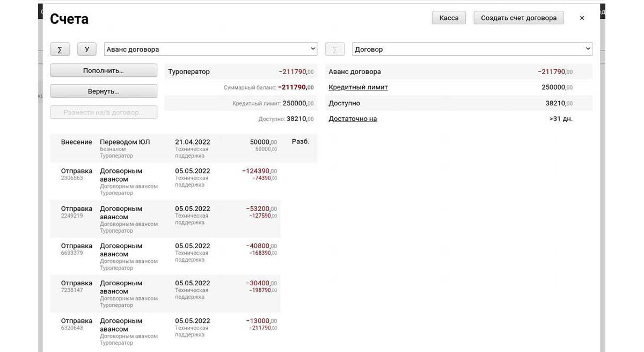Viewport: 644px width, 352px height.
Task: Click the Вернуть… button
Action: coord(103,91)
